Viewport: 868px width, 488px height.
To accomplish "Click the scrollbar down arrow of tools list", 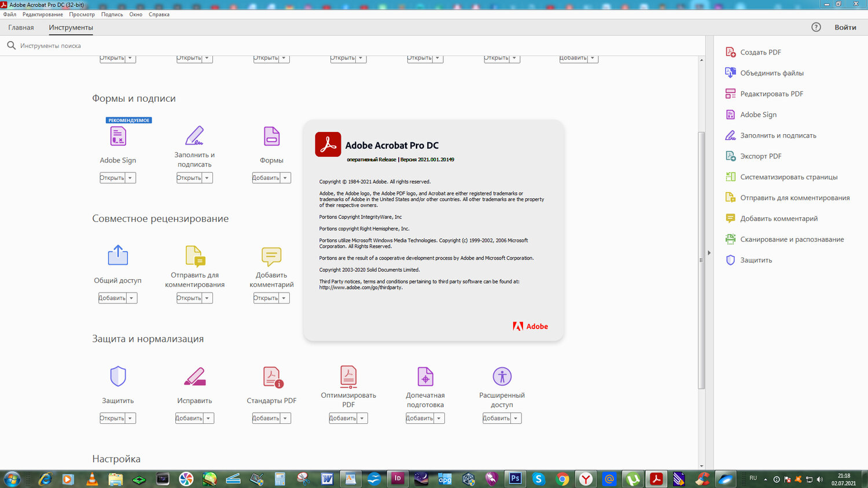I will click(x=701, y=466).
